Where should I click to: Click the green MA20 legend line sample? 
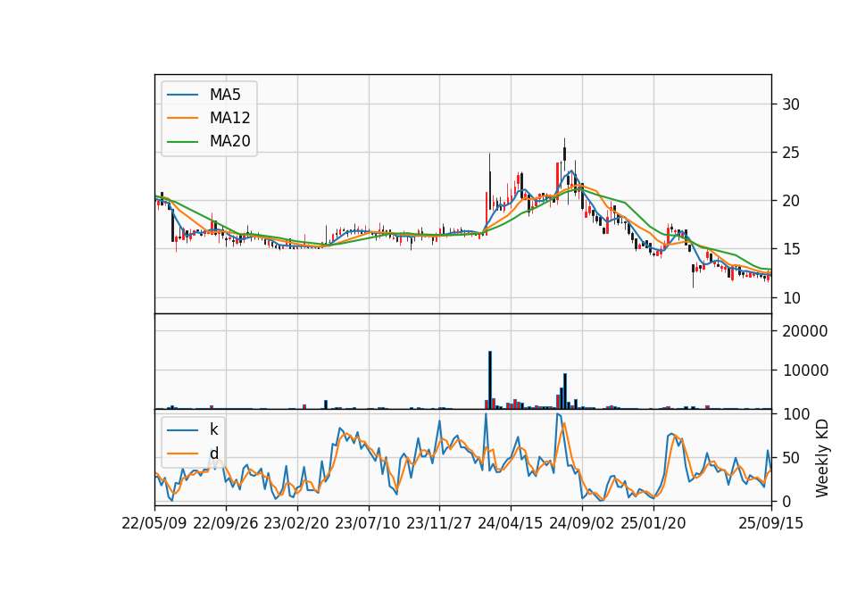pos(182,141)
